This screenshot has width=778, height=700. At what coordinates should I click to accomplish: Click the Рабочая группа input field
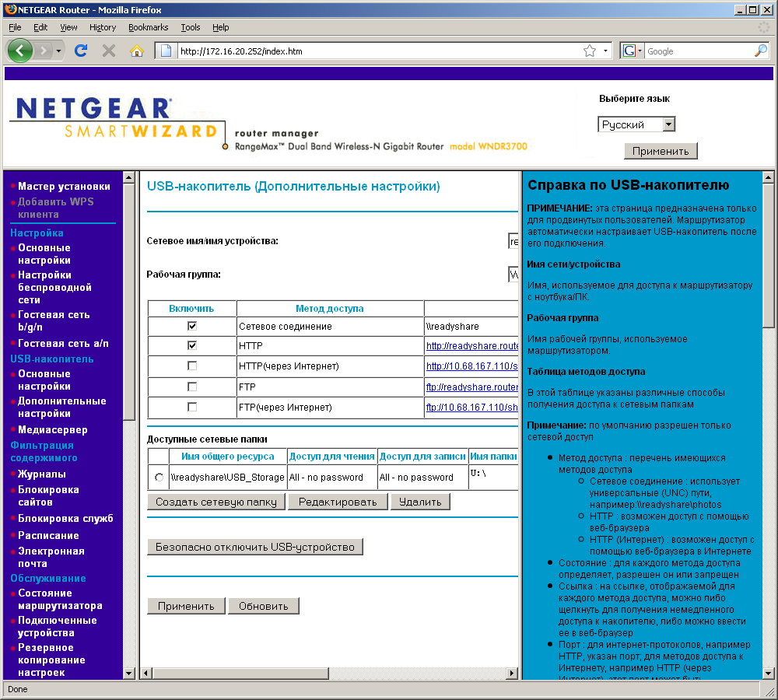tap(513, 275)
